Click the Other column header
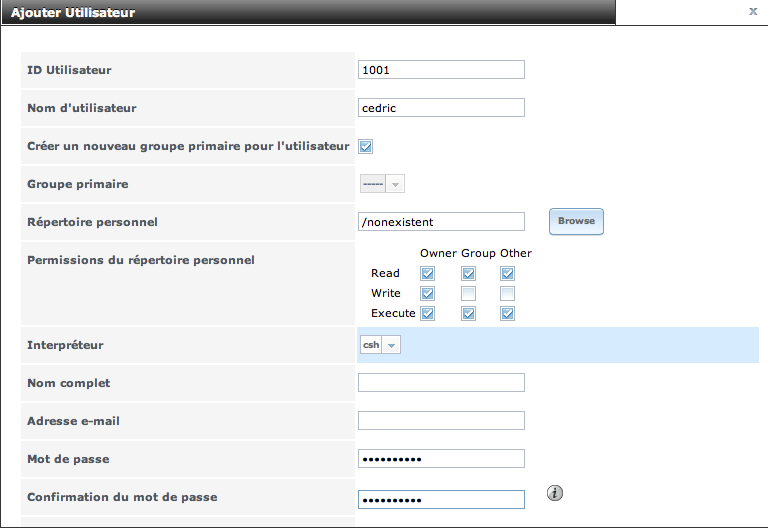 (x=516, y=253)
